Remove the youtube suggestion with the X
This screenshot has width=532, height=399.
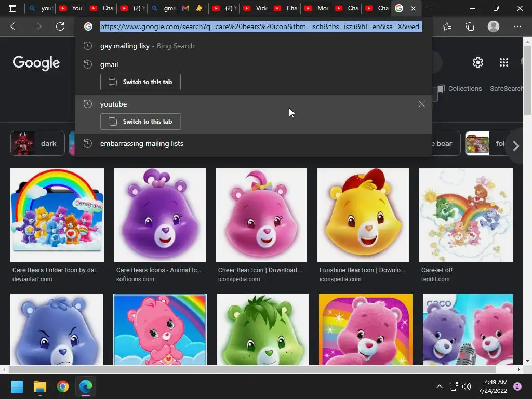[x=421, y=104]
